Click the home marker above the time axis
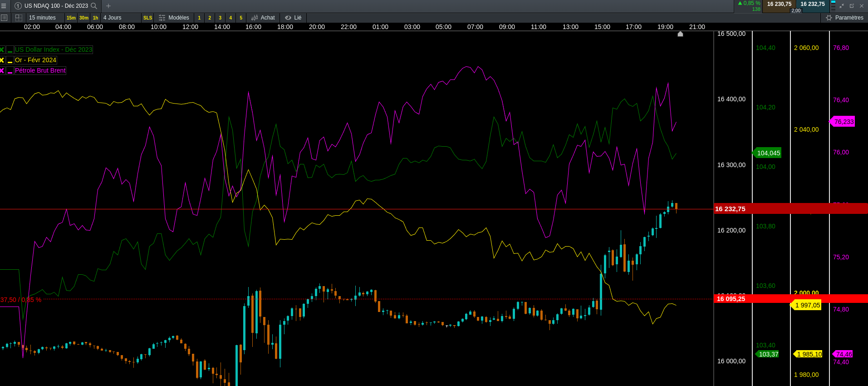868x386 pixels. click(680, 34)
